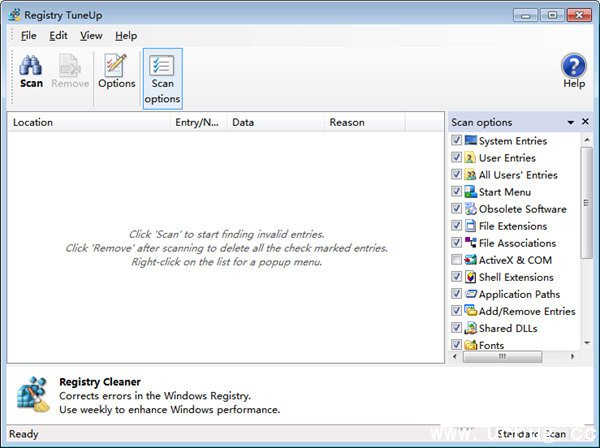
Task: Open the Edit menu
Action: [58, 36]
